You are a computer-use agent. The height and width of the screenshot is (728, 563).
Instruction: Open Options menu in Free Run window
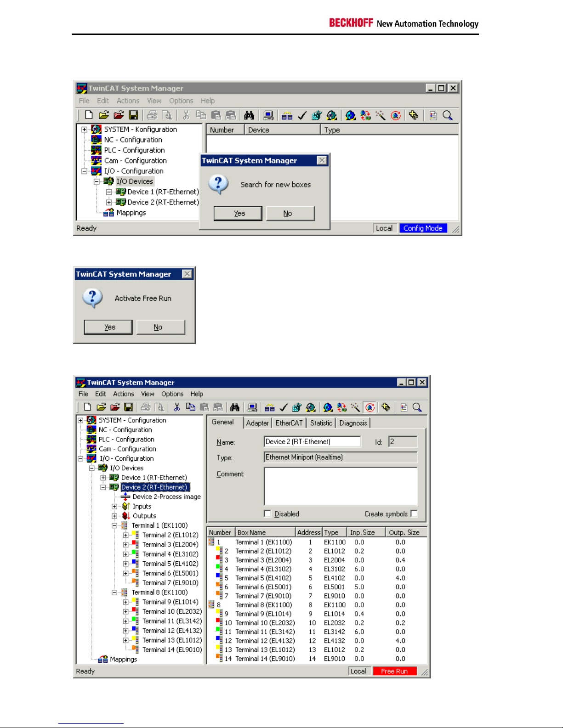click(172, 394)
